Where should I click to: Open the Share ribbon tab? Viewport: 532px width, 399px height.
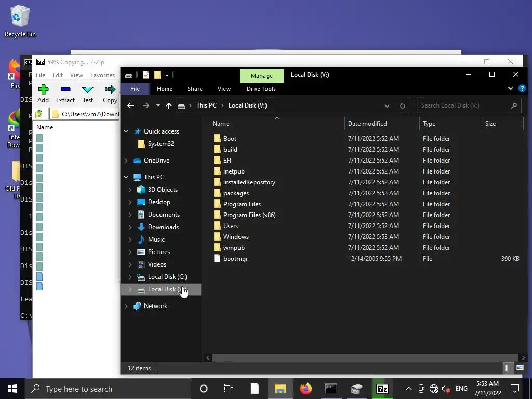[x=195, y=89]
